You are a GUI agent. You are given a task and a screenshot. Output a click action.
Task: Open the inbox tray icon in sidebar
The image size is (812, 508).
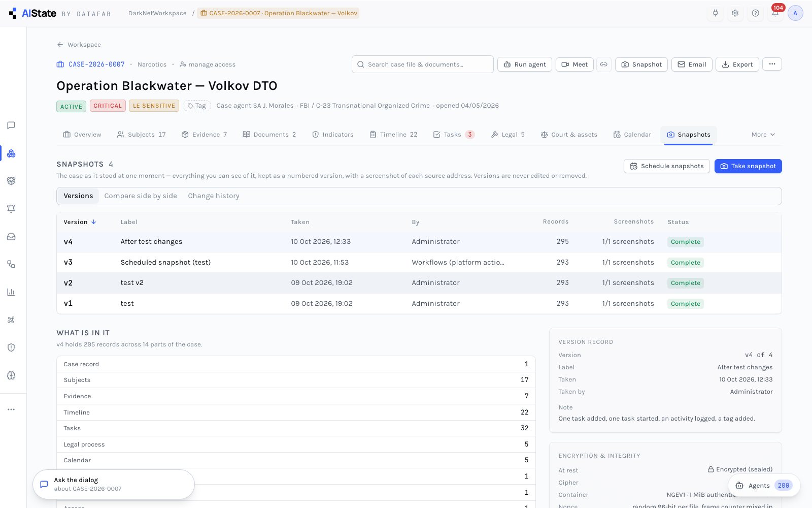(11, 237)
